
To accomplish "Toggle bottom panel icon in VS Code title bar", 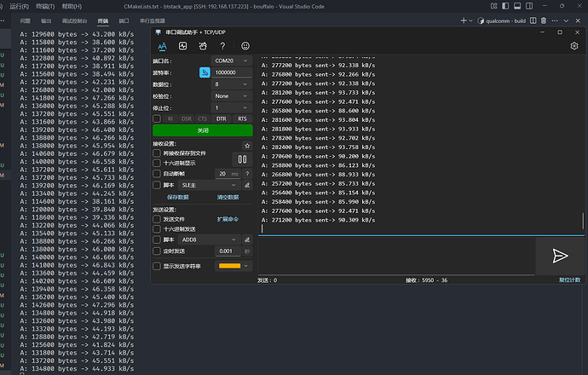I will coord(517,6).
